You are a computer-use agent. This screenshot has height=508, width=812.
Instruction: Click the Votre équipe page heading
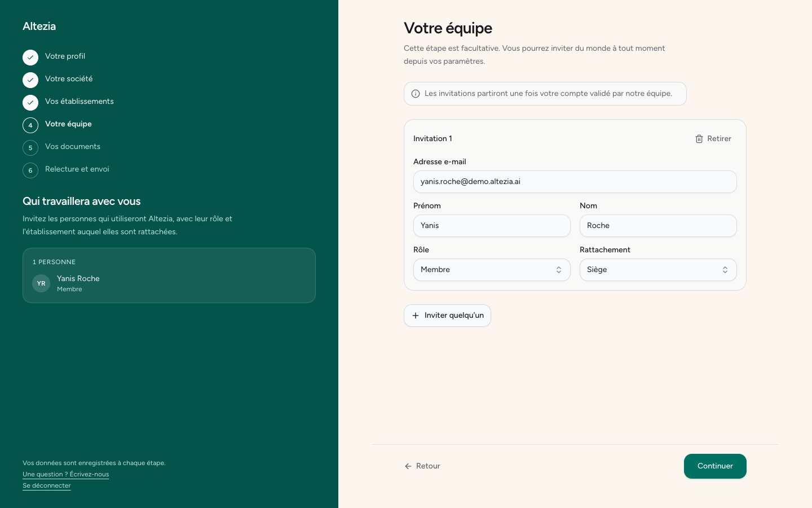coord(448,28)
